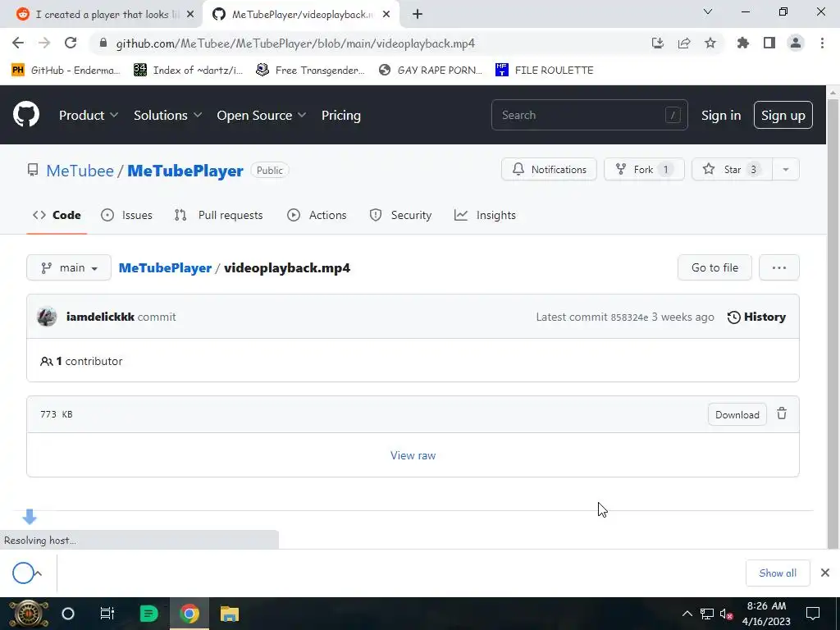This screenshot has height=630, width=840.
Task: Click the browser back arrow
Action: [18, 43]
